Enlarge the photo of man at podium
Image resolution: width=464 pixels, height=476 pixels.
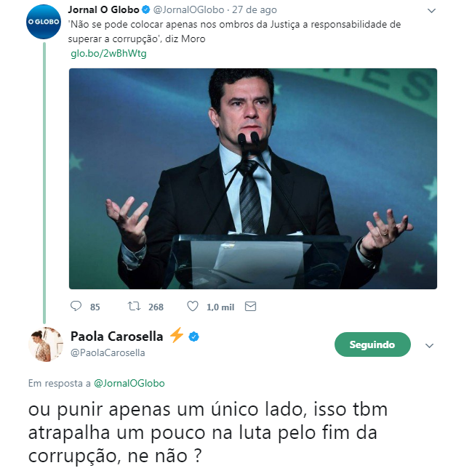coord(253,179)
